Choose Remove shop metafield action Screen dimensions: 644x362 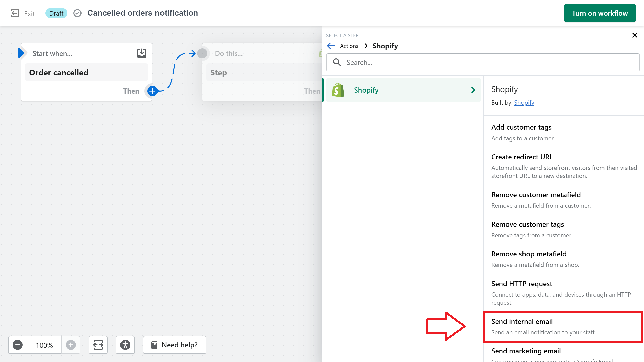563,259
